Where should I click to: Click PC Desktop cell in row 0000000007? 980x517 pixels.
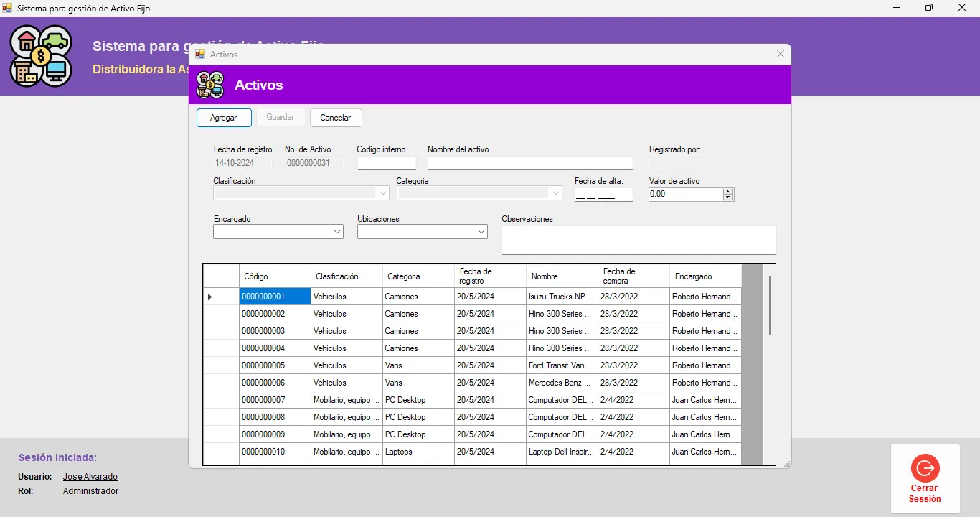[418, 400]
